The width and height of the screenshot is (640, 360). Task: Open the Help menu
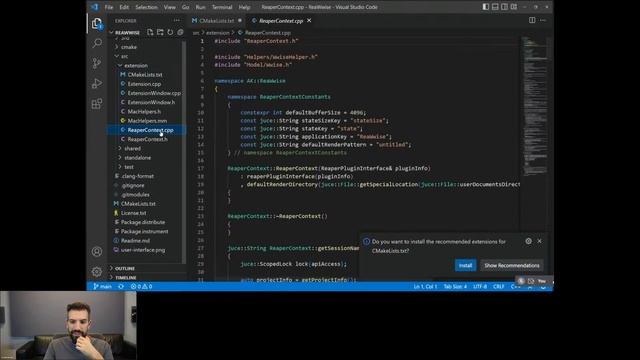tap(244, 7)
